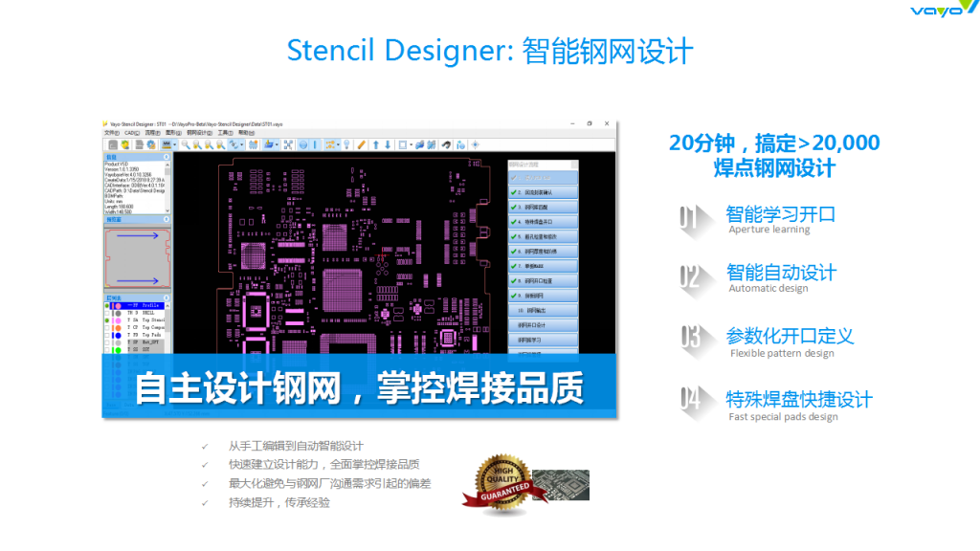980x551 pixels.
Task: Select the "DRILL" layer row
Action: (134, 313)
